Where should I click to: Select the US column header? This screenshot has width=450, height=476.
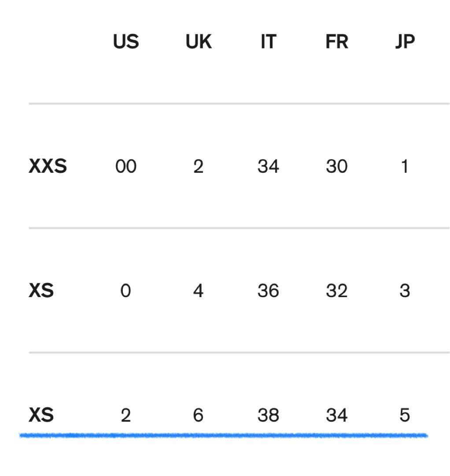(126, 41)
